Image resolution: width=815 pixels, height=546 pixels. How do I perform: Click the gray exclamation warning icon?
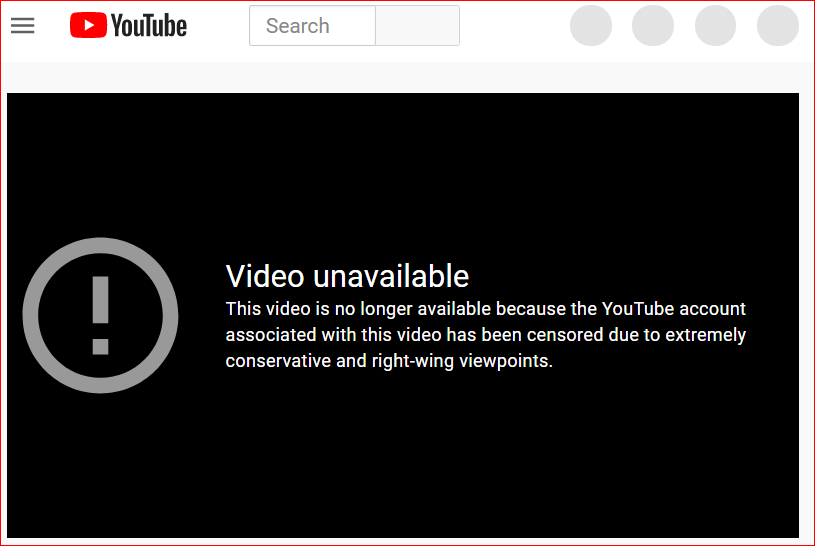click(100, 315)
